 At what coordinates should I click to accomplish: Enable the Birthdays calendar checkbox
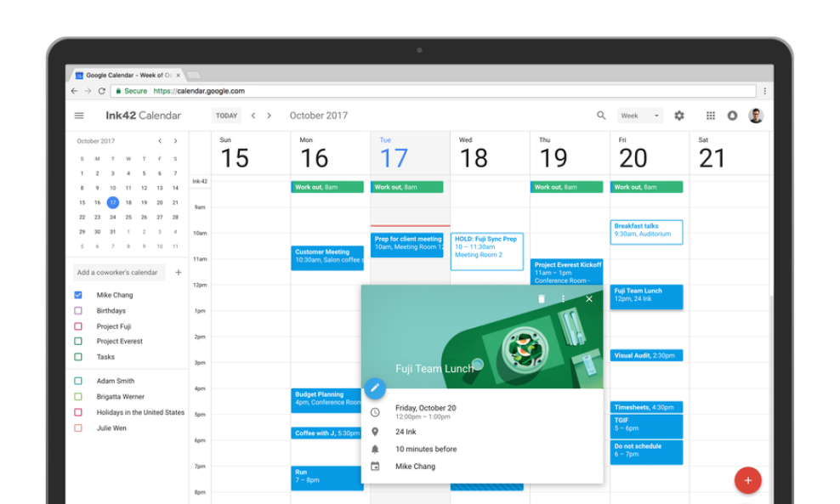(78, 311)
